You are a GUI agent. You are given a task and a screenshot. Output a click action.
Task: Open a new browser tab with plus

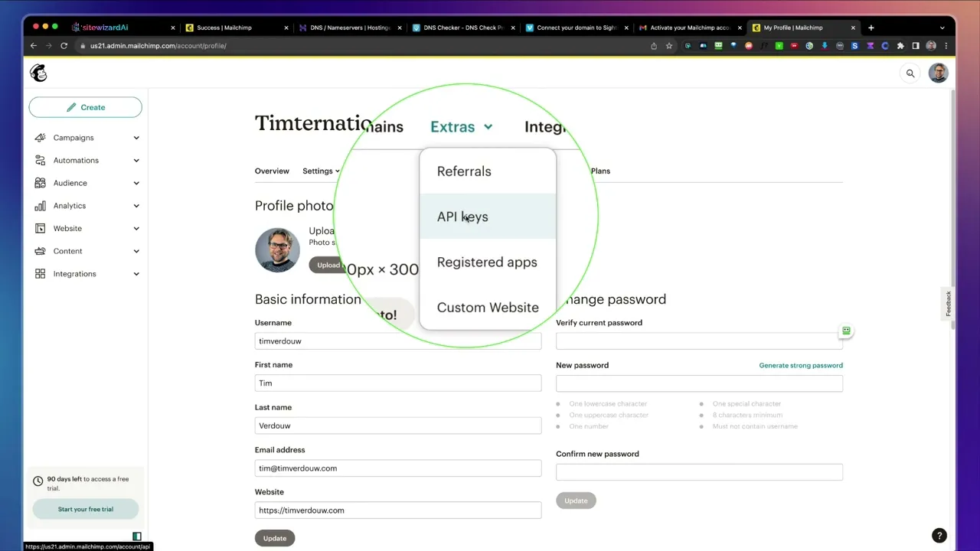coord(871,28)
